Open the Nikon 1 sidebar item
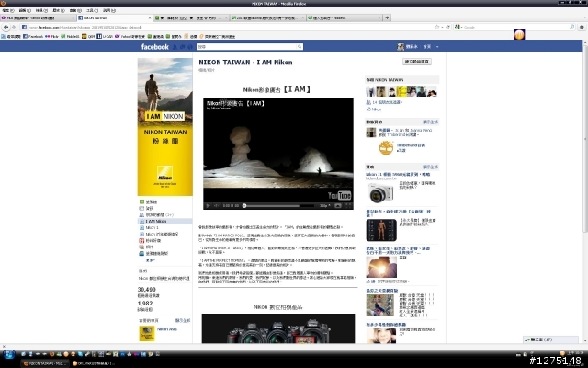This screenshot has width=588, height=368. tap(152, 227)
